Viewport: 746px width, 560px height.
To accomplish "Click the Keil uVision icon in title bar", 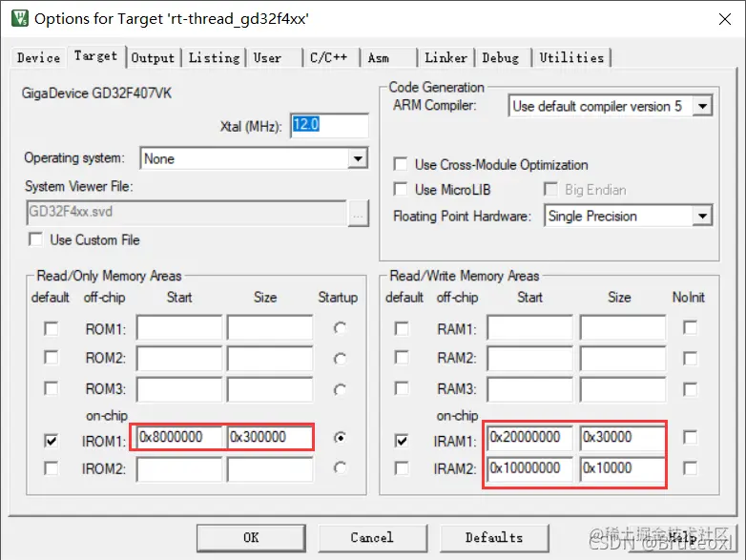I will pos(19,18).
